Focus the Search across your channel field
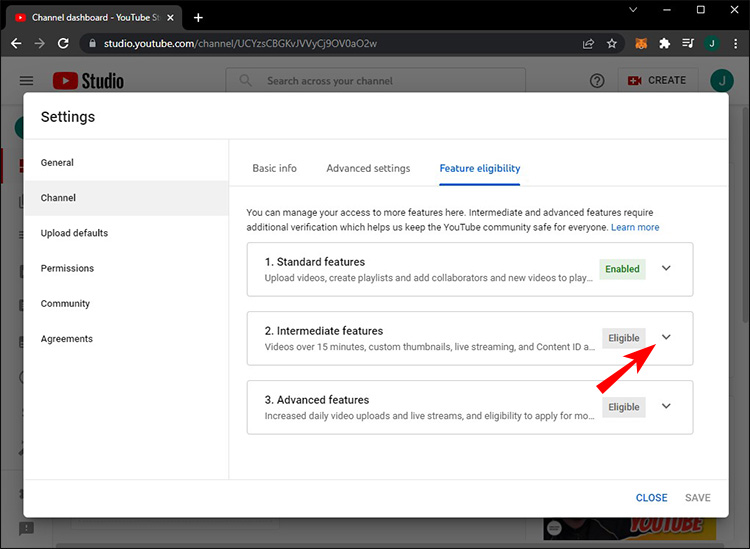 tap(375, 80)
